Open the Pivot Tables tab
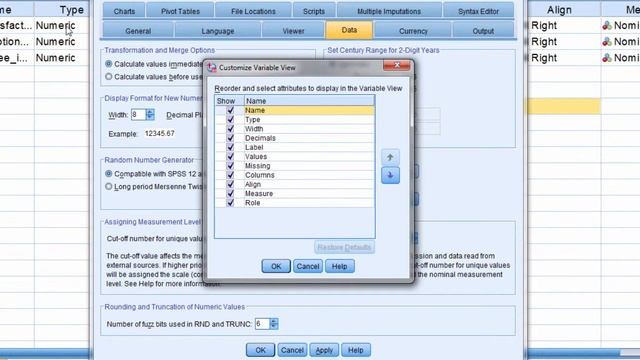This screenshot has width=640, height=360. pyautogui.click(x=180, y=11)
